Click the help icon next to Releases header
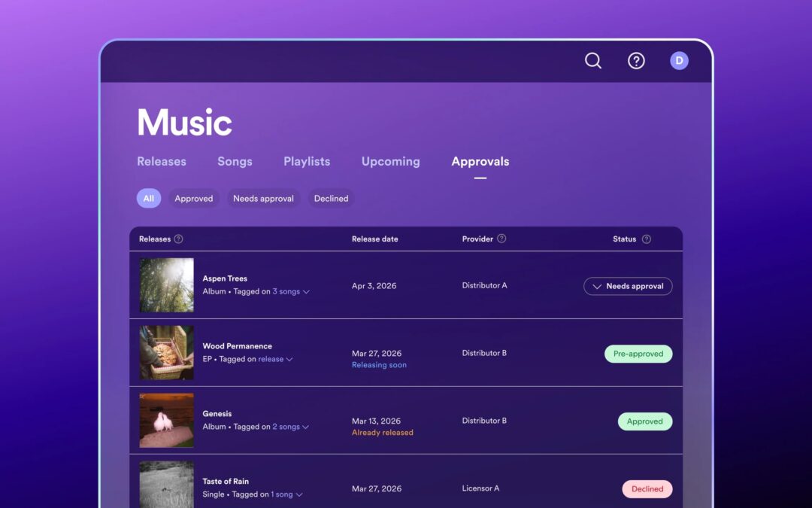812x508 pixels. coord(179,239)
